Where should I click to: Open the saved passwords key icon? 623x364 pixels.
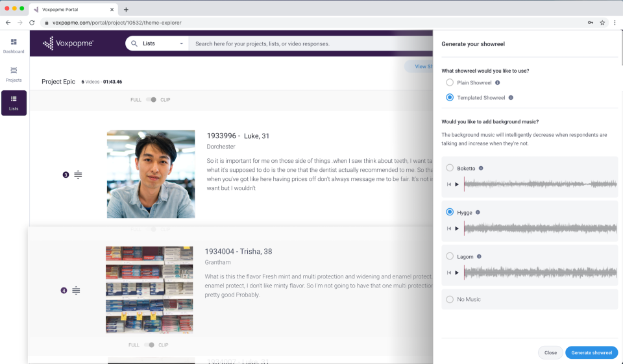point(591,23)
